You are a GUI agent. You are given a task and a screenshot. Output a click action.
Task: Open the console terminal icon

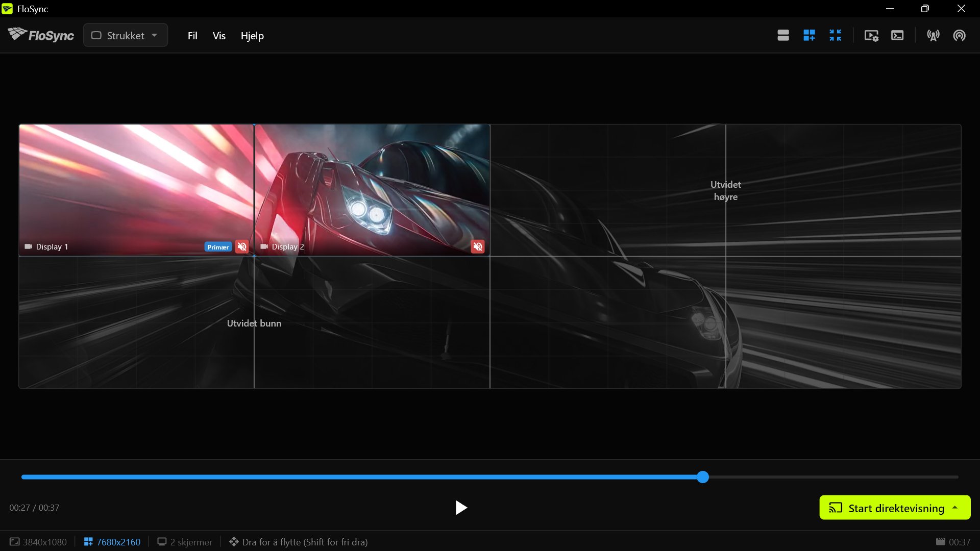(897, 35)
